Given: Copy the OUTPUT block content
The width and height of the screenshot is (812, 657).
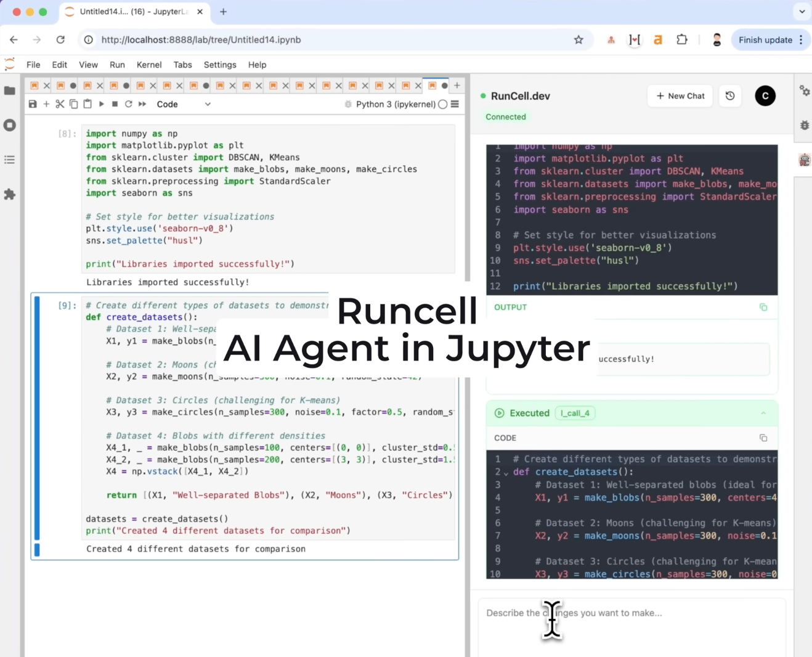Looking at the screenshot, I should pyautogui.click(x=763, y=307).
